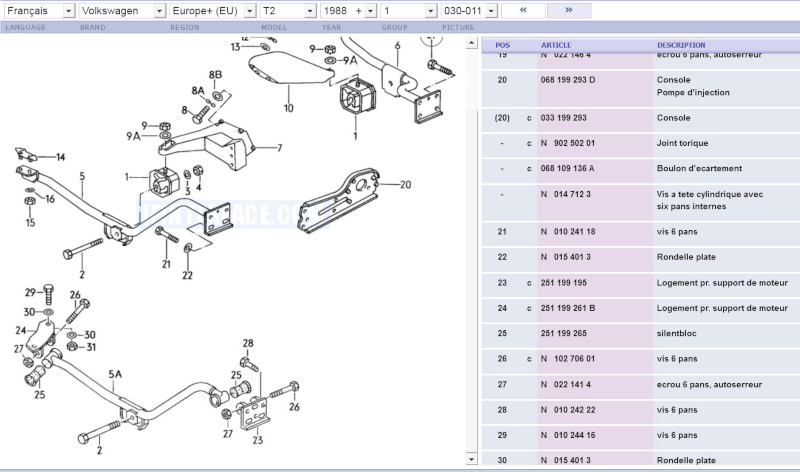
Task: Click the DESCRIPTION column header
Action: pos(680,45)
